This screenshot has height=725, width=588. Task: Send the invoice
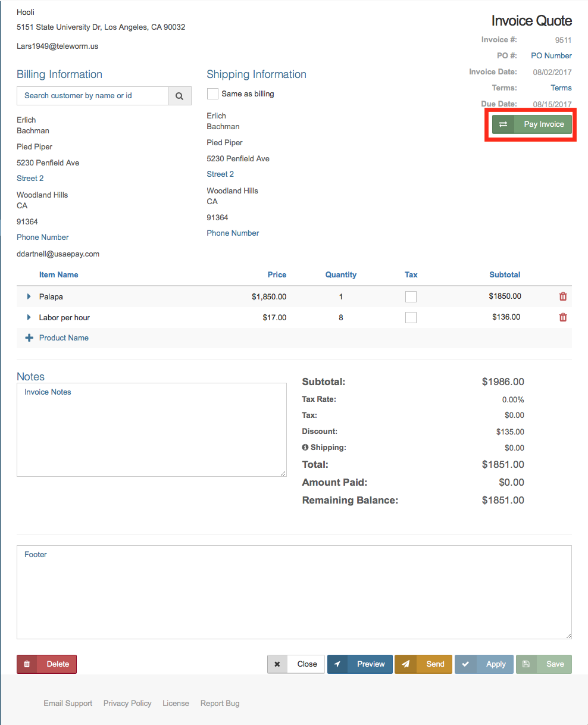tap(423, 664)
